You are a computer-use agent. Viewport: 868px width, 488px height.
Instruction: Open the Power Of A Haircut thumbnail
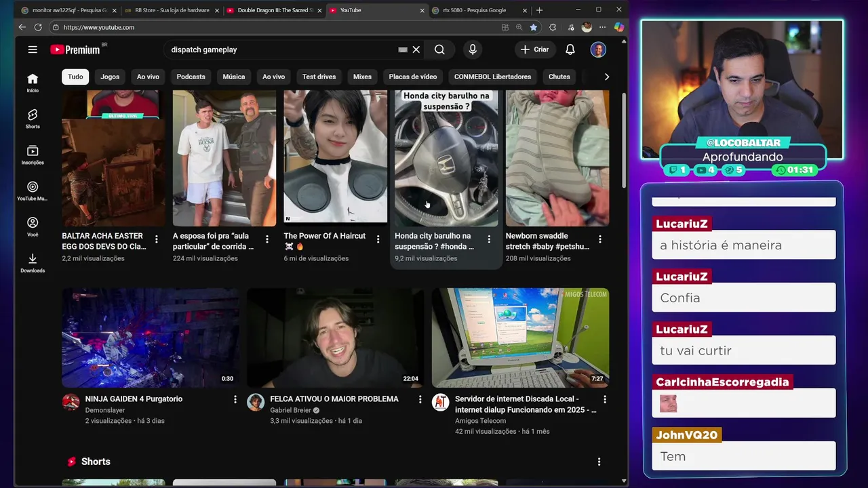(336, 158)
